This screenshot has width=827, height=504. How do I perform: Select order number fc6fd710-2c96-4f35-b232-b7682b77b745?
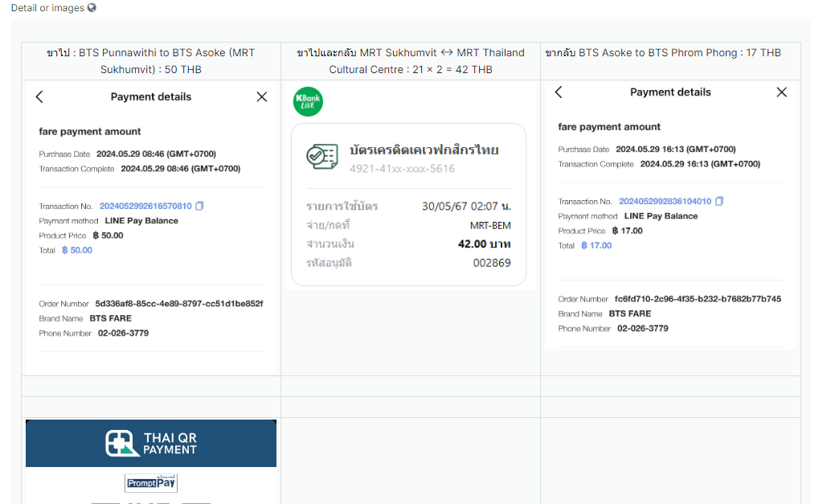698,299
